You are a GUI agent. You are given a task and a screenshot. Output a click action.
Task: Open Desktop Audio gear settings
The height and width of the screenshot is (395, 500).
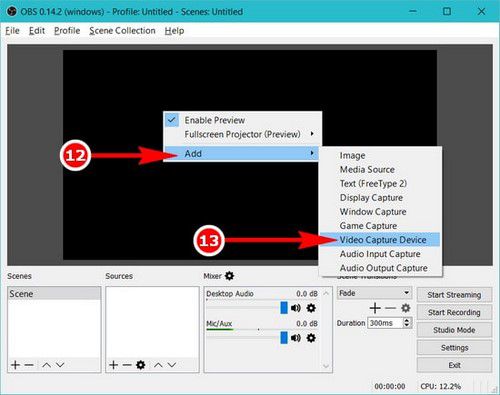click(x=311, y=308)
